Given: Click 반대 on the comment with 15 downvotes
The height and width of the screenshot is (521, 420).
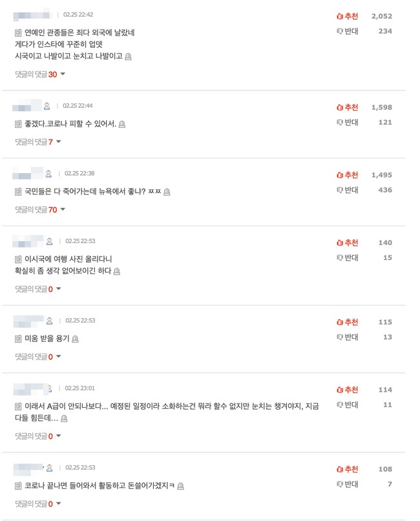Looking at the screenshot, I should (x=348, y=258).
